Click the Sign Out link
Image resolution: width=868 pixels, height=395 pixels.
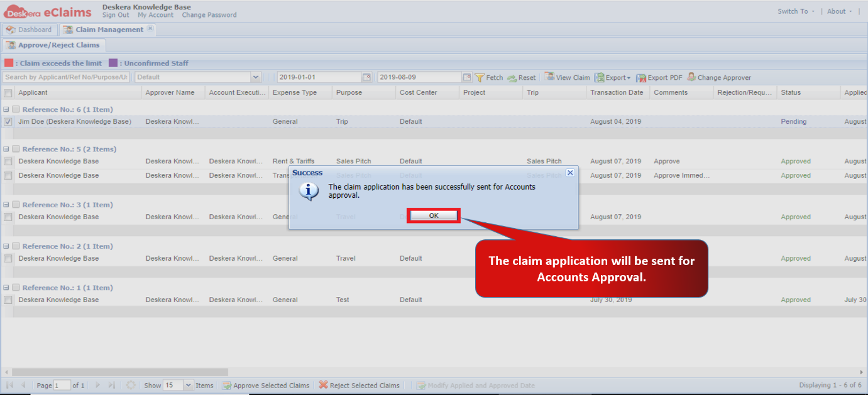pos(114,15)
